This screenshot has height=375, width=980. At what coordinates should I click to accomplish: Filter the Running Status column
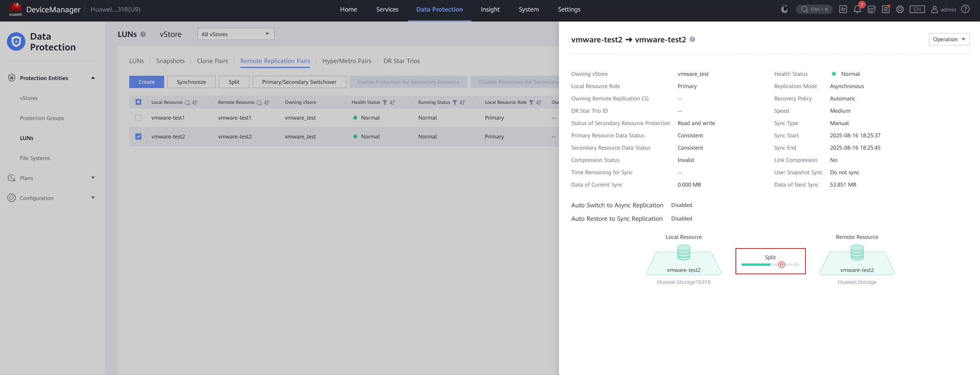455,103
